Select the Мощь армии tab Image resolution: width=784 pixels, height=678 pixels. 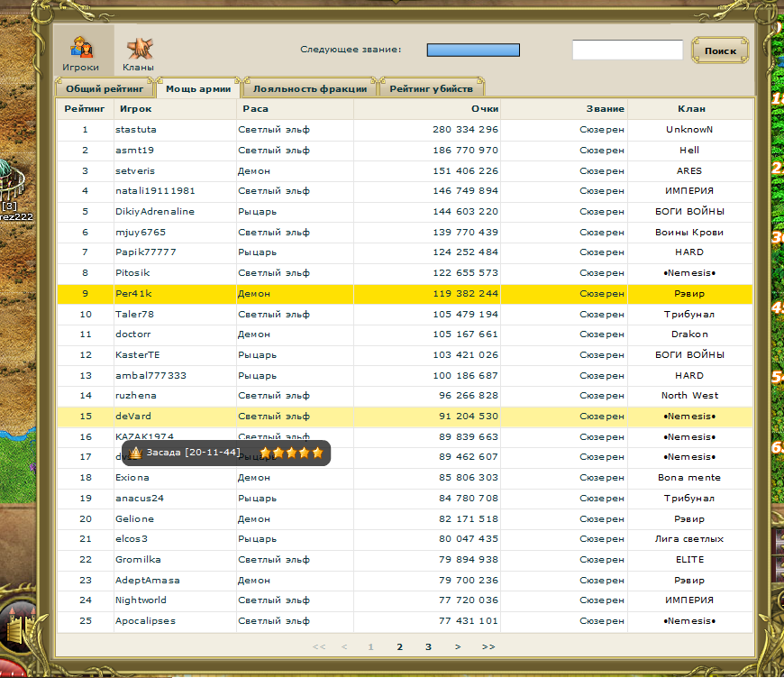[x=198, y=89]
